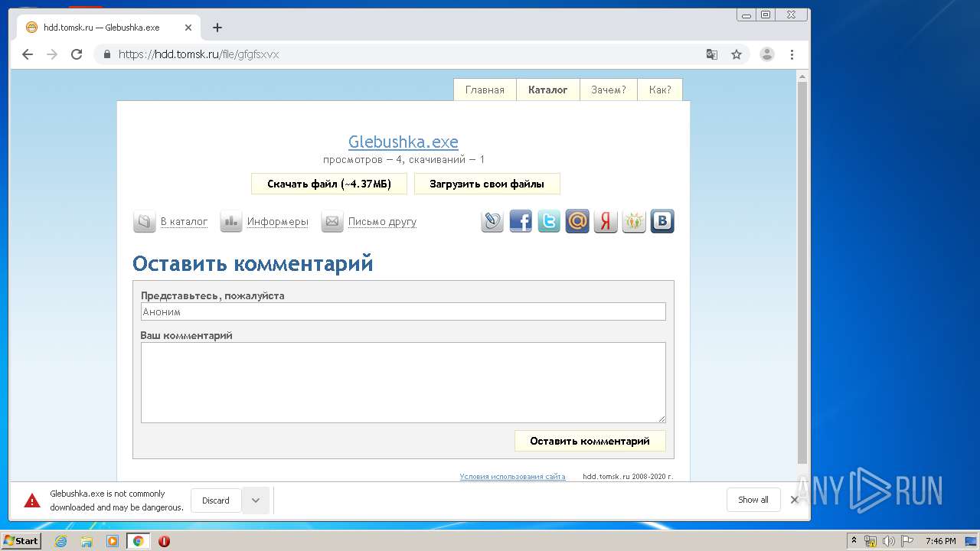Bookmark this page with star icon
Screen dimensions: 980x551
tap(737, 54)
